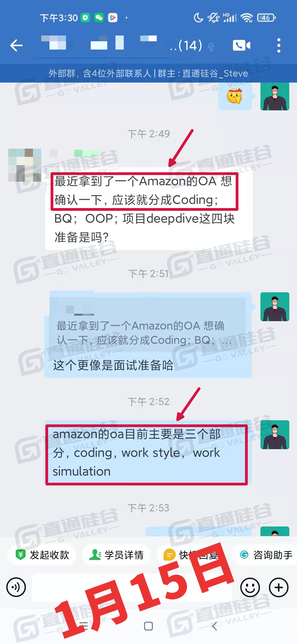Image resolution: width=297 pixels, height=644 pixels.
Task: Tap the Android back navigation chevron
Action: pos(215,626)
